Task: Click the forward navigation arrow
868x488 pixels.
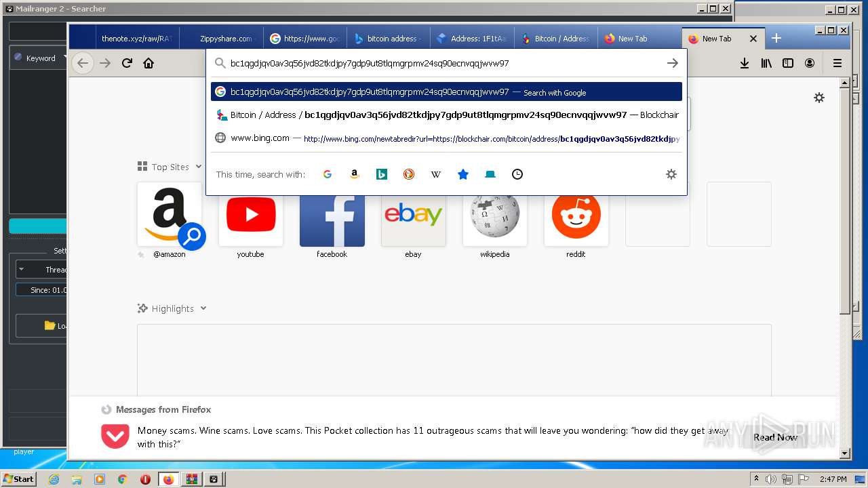Action: pyautogui.click(x=105, y=63)
